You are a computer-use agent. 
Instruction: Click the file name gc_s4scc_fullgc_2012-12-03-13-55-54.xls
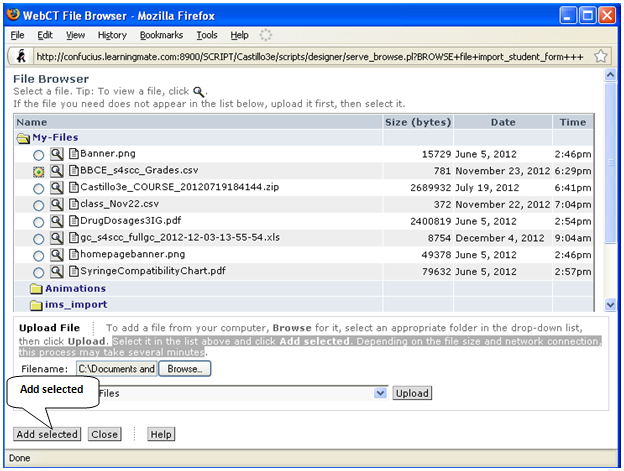[180, 237]
